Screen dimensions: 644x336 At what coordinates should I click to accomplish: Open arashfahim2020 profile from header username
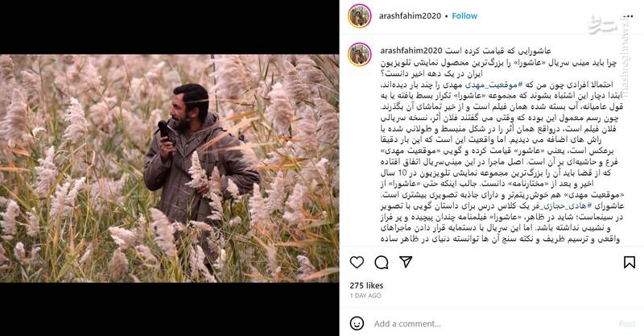tap(410, 16)
